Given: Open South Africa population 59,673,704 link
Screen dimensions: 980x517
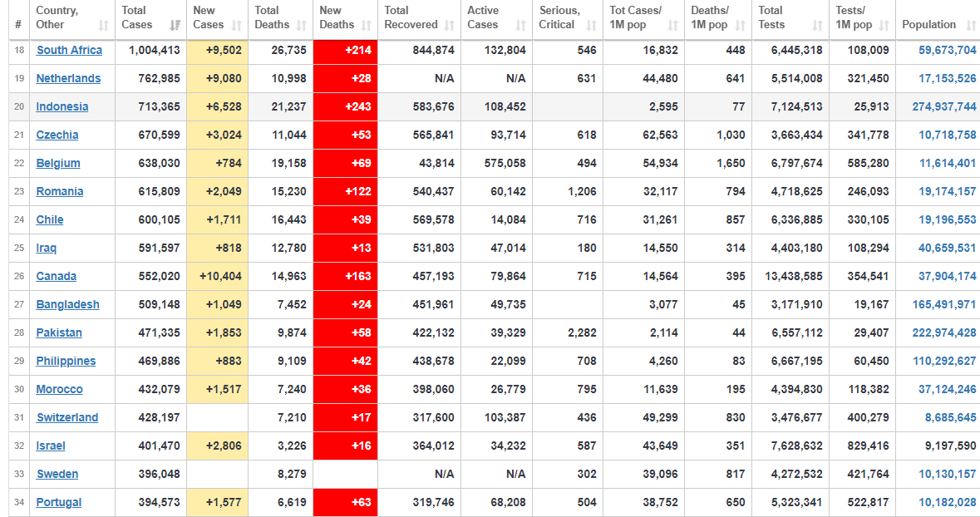Looking at the screenshot, I should click(947, 50).
